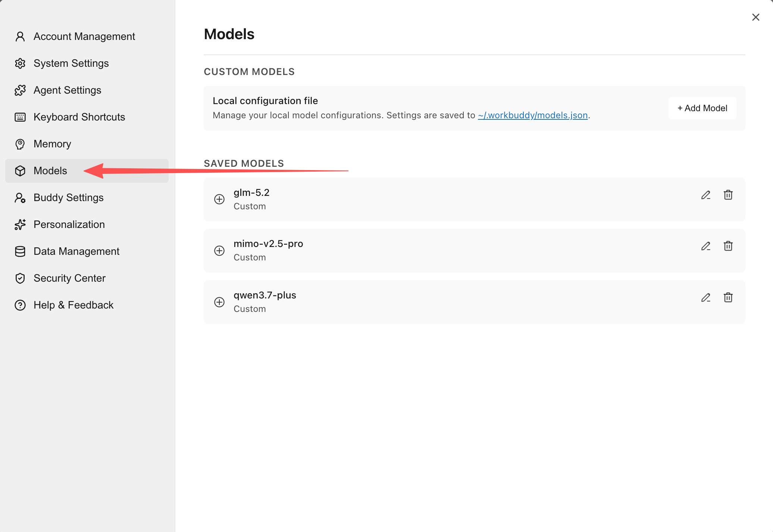The width and height of the screenshot is (773, 532).
Task: Select the mimo-v2.5-pro model name
Action: (268, 244)
